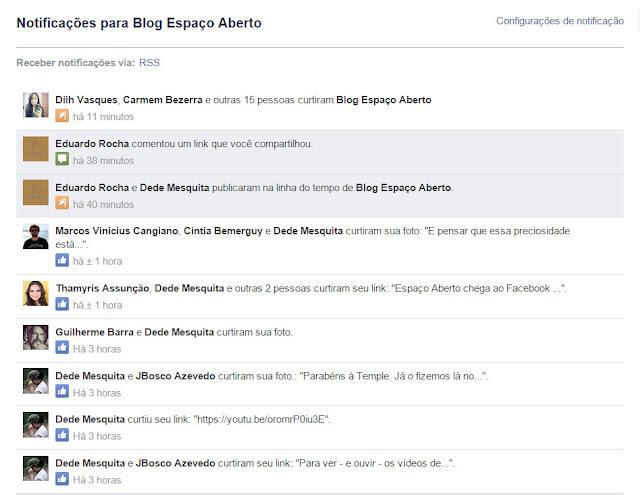The image size is (640, 495).
Task: Click Guilherme Barra profile picture
Action: tap(36, 337)
